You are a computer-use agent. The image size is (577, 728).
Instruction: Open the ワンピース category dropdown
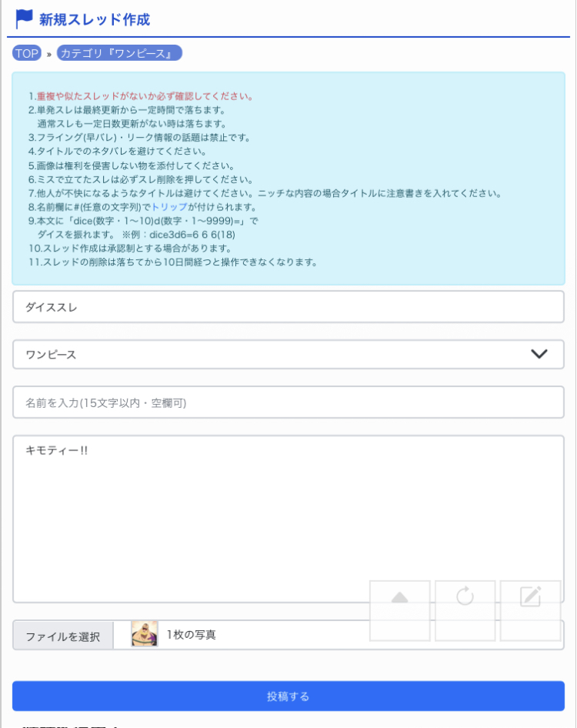288,355
